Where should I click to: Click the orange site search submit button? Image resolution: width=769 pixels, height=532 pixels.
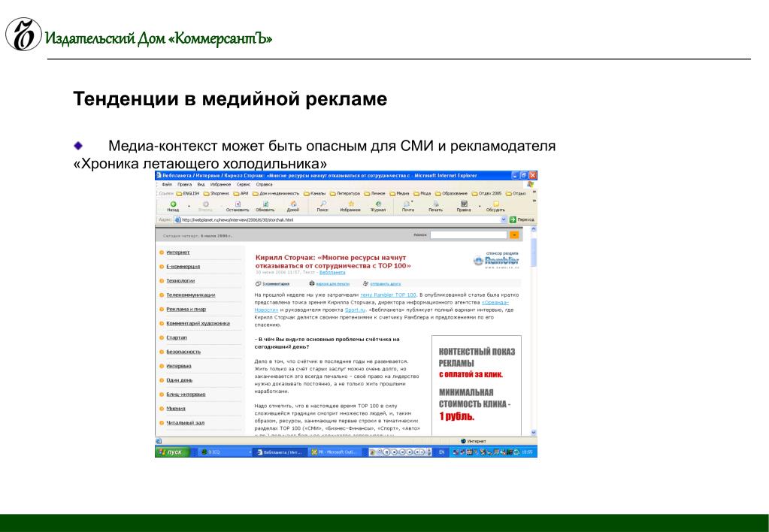514,235
